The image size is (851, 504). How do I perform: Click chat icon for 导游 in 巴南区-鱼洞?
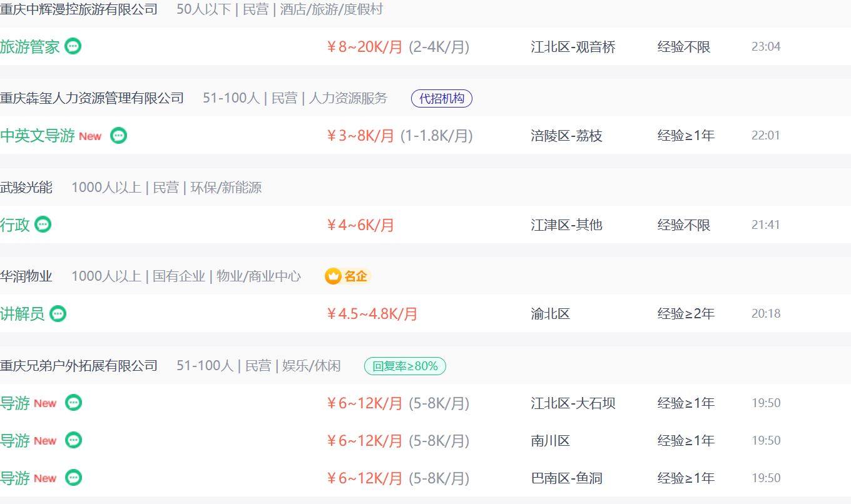tap(74, 478)
